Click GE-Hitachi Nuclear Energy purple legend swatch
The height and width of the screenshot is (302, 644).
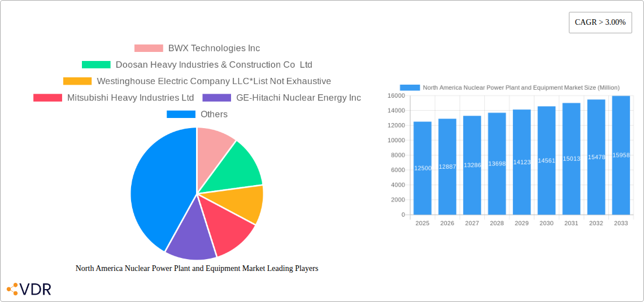pos(216,98)
